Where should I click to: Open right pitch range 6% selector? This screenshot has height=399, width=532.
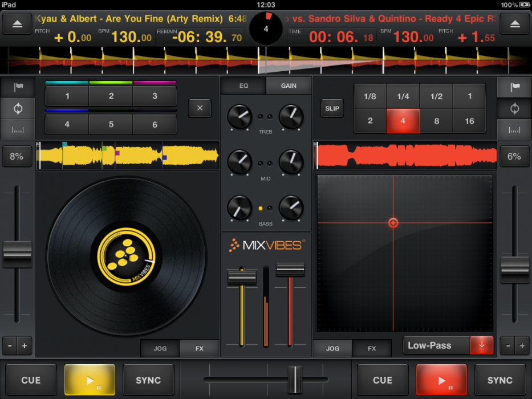pyautogui.click(x=514, y=156)
